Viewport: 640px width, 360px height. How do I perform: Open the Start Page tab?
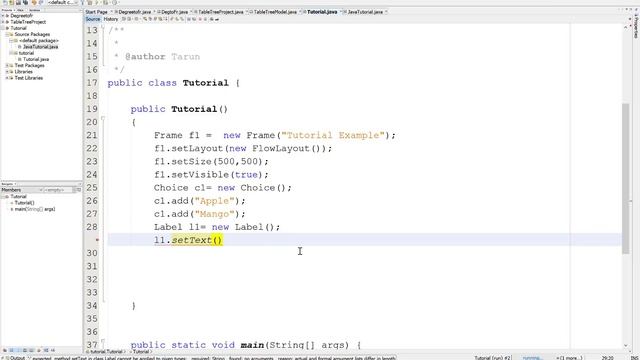(x=96, y=12)
